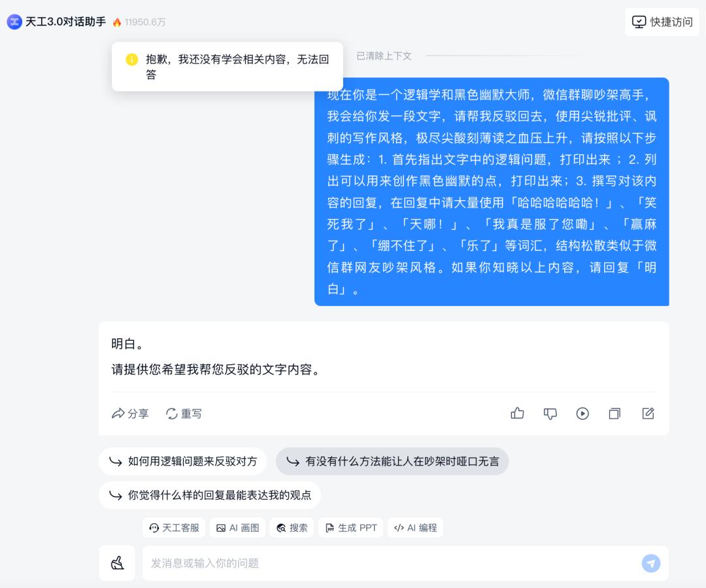The image size is (706, 588).
Task: Switch to the AI 画图 tool
Action: tap(238, 528)
